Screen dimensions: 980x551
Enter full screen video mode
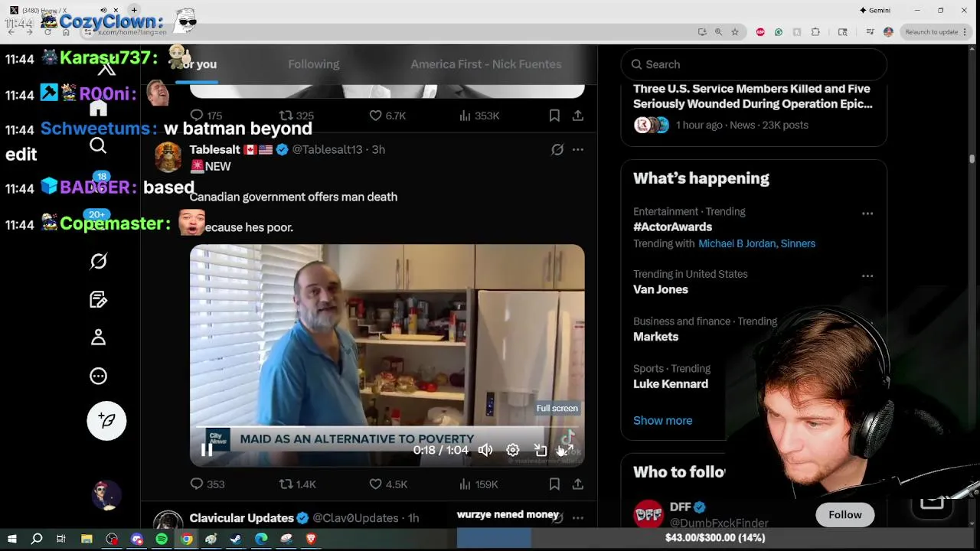point(567,451)
